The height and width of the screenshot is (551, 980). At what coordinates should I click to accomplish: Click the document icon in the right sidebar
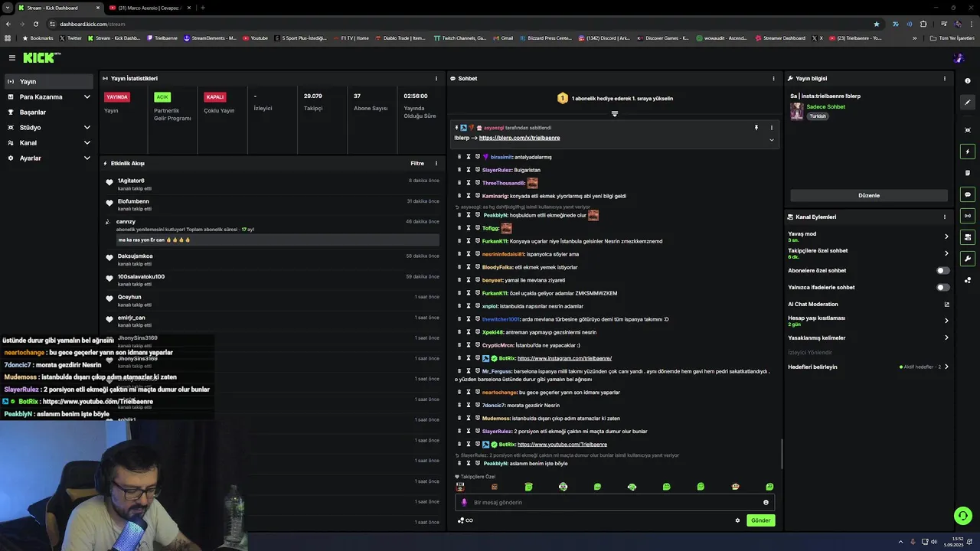point(968,173)
